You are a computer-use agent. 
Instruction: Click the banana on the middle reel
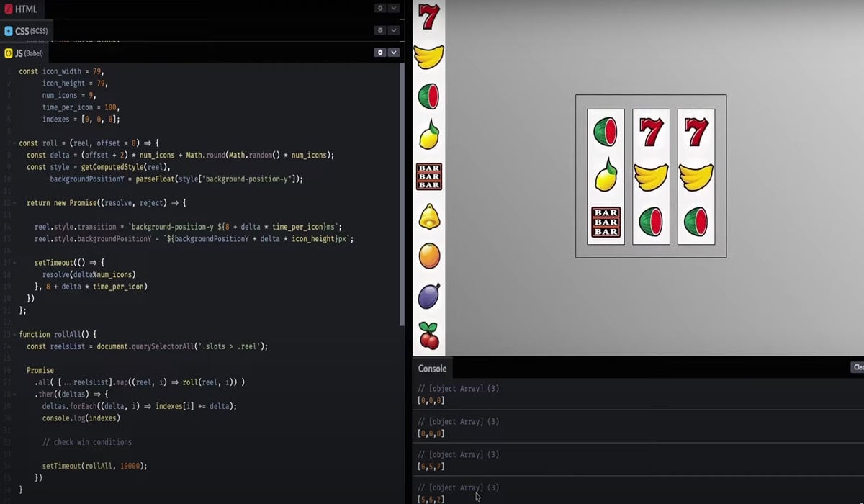pyautogui.click(x=651, y=177)
